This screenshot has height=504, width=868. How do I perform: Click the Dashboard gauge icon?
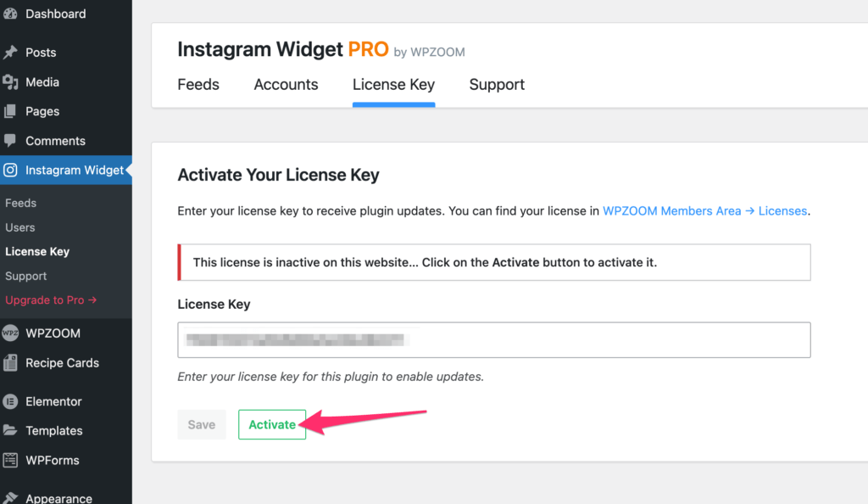tap(10, 14)
